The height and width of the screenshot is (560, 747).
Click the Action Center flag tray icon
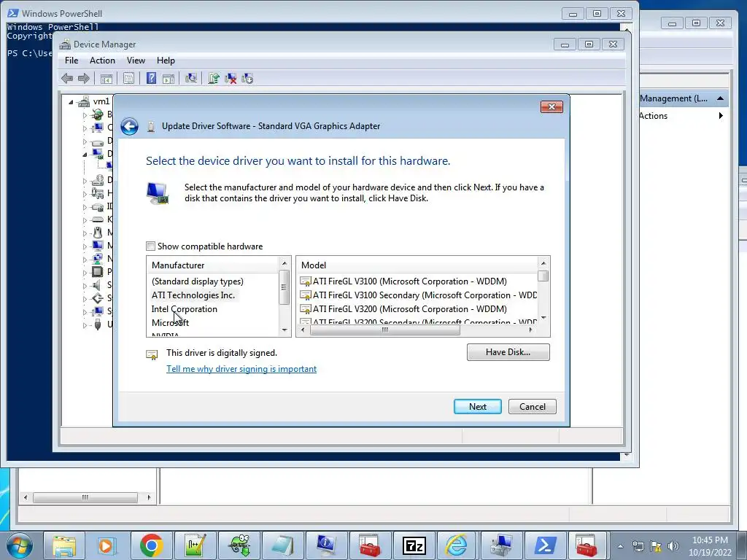[x=656, y=546]
